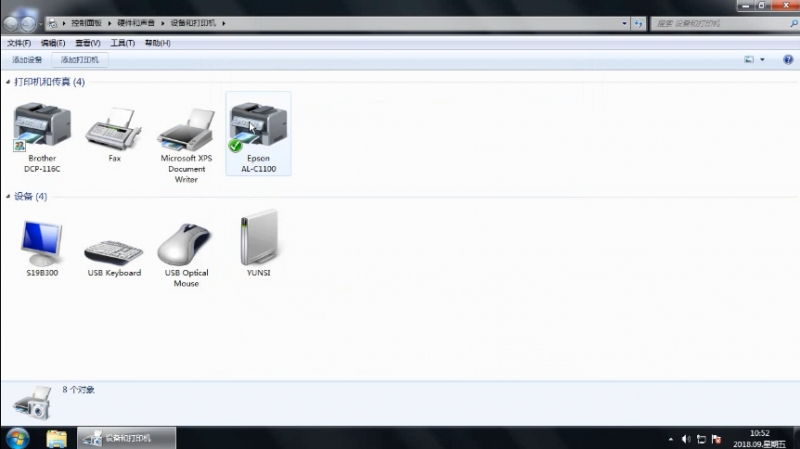Open the 文件(F) menu
The image size is (800, 449).
[19, 43]
